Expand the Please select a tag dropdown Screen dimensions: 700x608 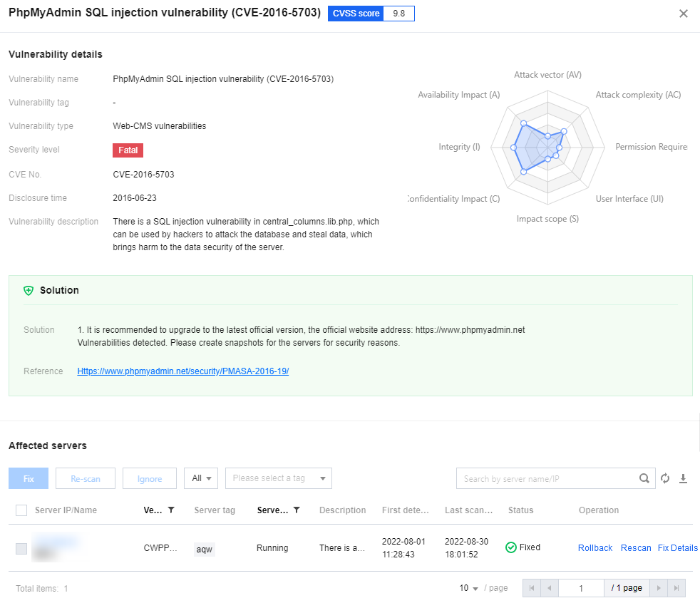(278, 478)
